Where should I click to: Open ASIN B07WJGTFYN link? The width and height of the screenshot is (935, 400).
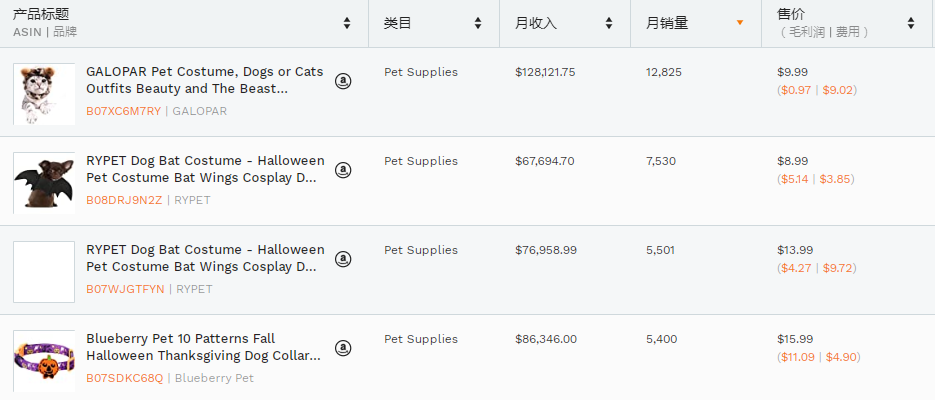tap(124, 289)
